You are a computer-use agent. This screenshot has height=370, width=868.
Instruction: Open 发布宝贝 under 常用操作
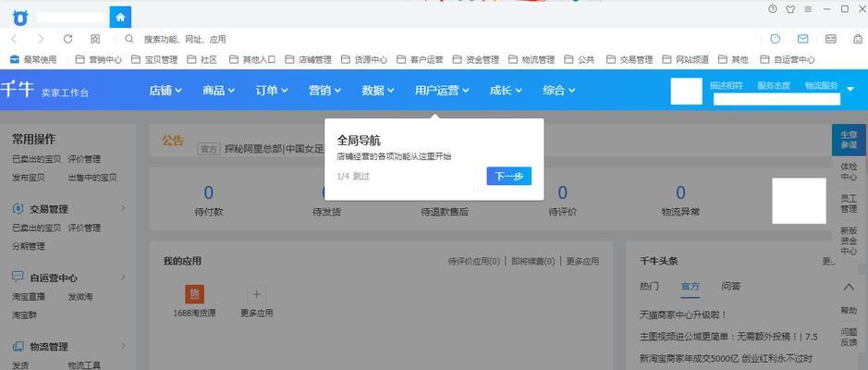(29, 178)
